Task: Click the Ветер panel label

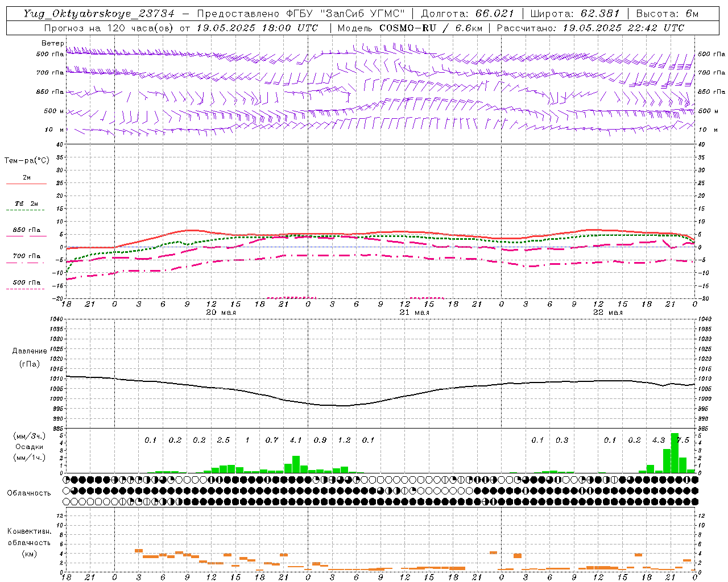Action: (53, 43)
